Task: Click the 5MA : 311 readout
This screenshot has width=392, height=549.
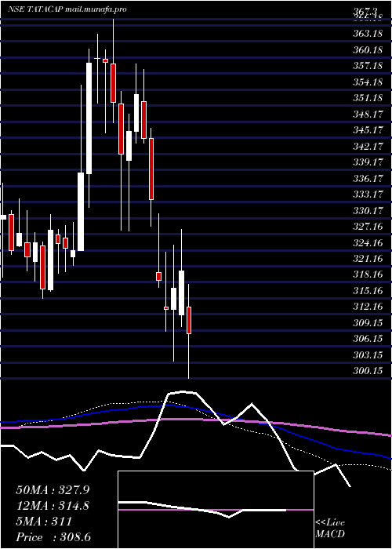Action: [x=44, y=521]
